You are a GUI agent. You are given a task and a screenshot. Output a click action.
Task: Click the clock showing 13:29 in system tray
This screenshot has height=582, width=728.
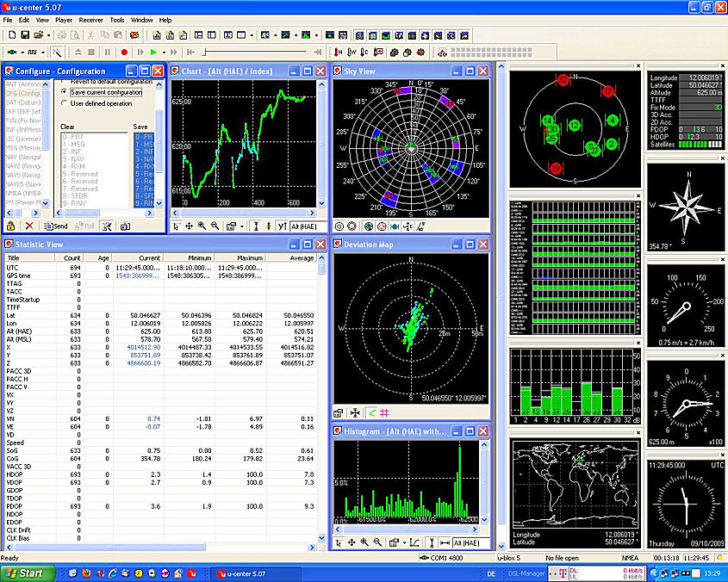712,573
